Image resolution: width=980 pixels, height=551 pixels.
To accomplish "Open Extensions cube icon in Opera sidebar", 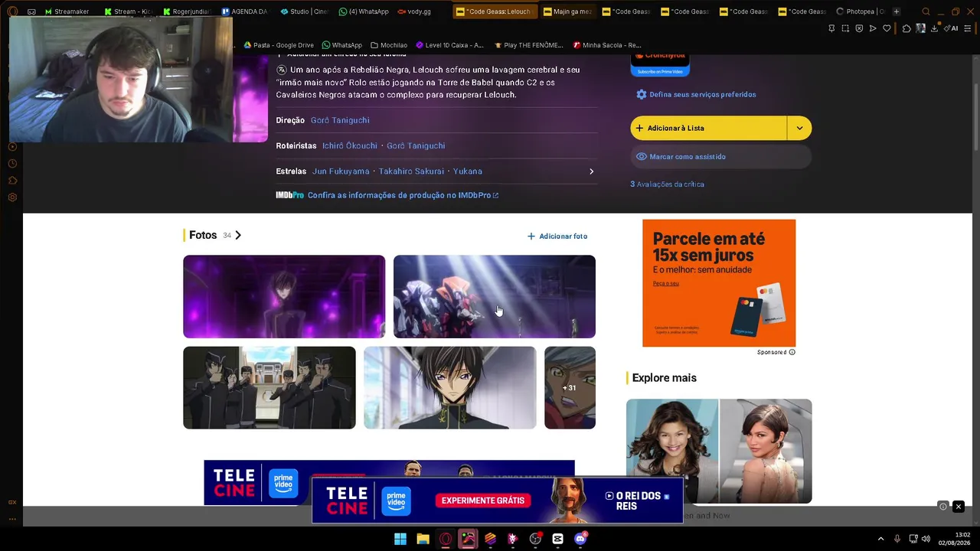I will tap(12, 181).
